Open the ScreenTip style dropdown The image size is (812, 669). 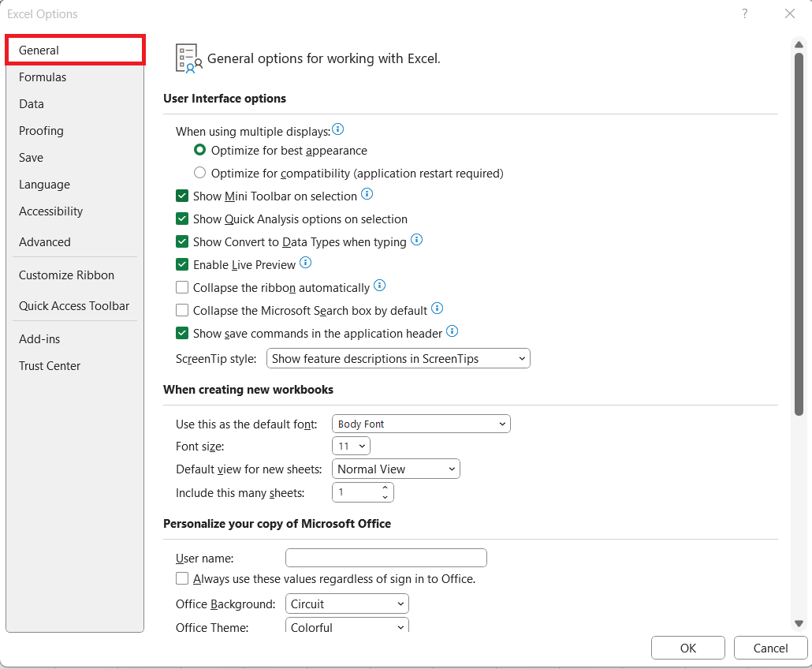point(398,359)
